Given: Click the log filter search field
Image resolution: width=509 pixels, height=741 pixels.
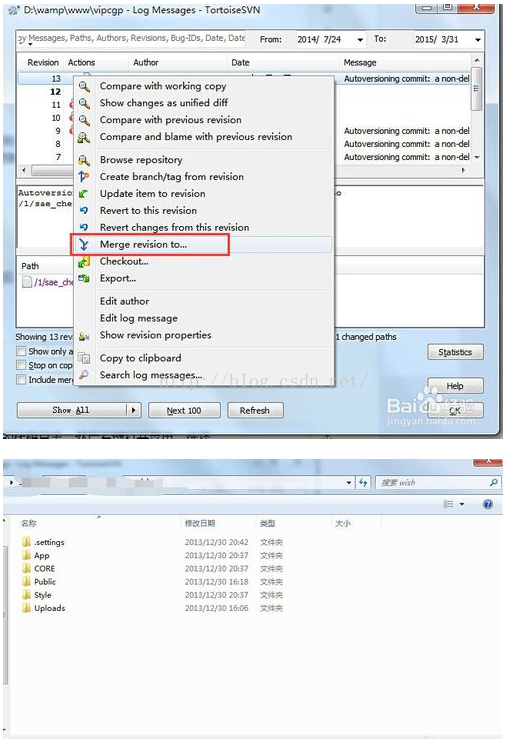Looking at the screenshot, I should (x=132, y=39).
